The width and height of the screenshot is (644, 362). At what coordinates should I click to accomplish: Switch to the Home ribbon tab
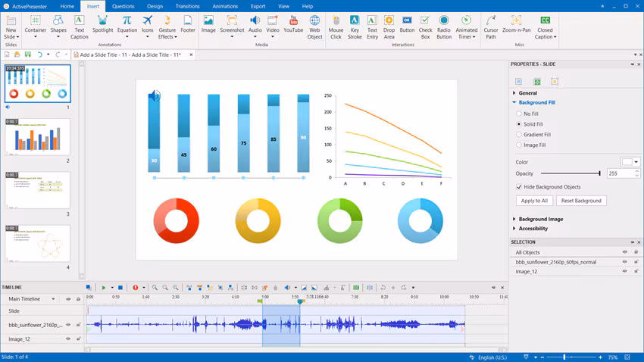[67, 6]
